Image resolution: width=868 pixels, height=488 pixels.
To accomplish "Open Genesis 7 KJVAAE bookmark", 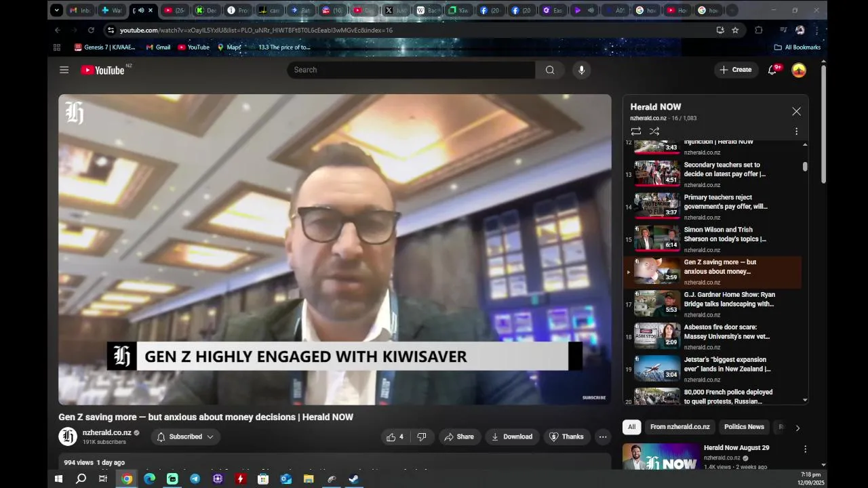I will click(x=105, y=47).
